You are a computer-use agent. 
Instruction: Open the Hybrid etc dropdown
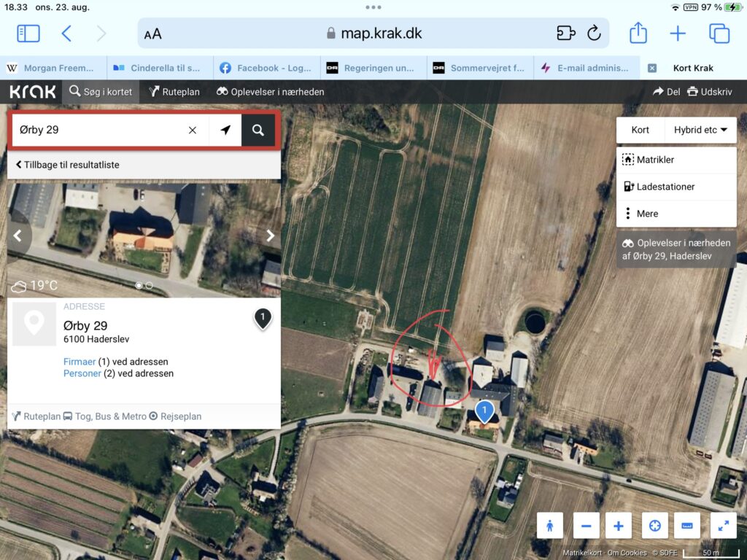click(x=700, y=130)
